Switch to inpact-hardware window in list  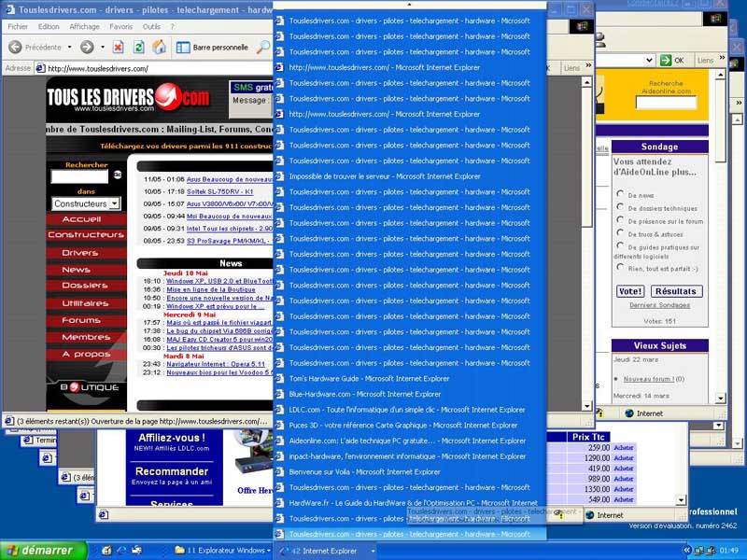[410, 456]
